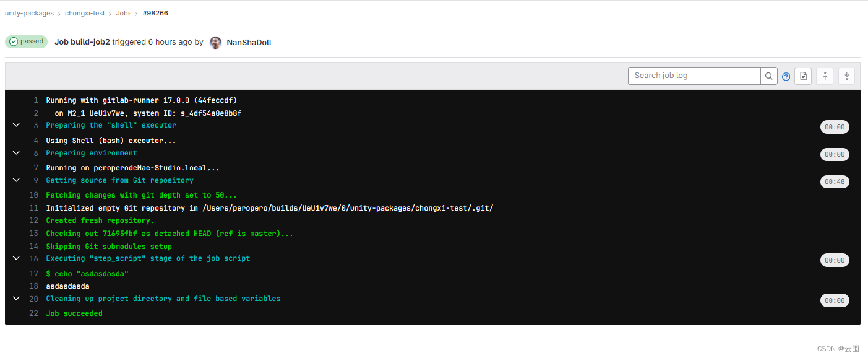868x358 pixels.
Task: Click inside the Search job log field
Action: tap(693, 76)
